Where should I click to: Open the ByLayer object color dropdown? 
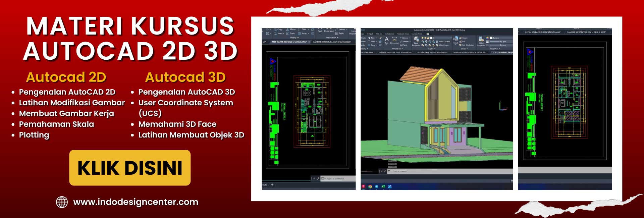501,38
